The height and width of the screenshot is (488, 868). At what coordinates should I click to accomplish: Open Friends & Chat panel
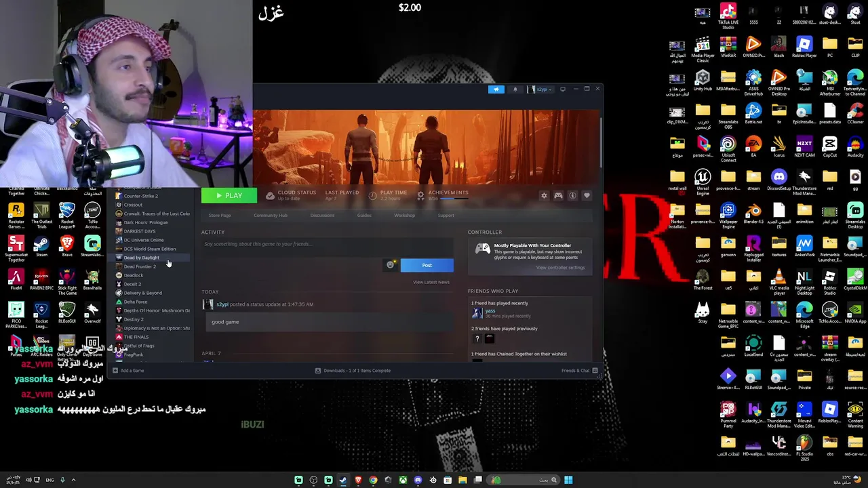tap(579, 371)
